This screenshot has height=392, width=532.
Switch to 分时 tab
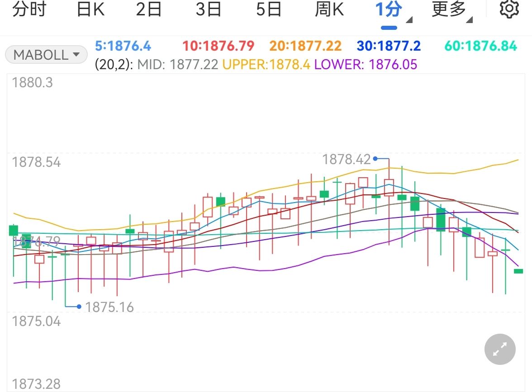coord(29,9)
